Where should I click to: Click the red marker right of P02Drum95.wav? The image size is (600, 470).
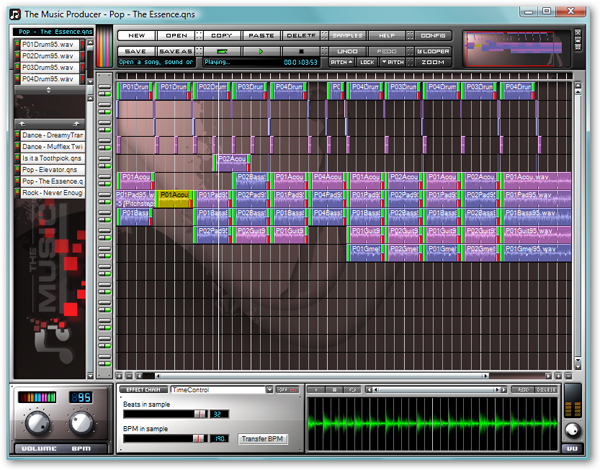click(82, 56)
